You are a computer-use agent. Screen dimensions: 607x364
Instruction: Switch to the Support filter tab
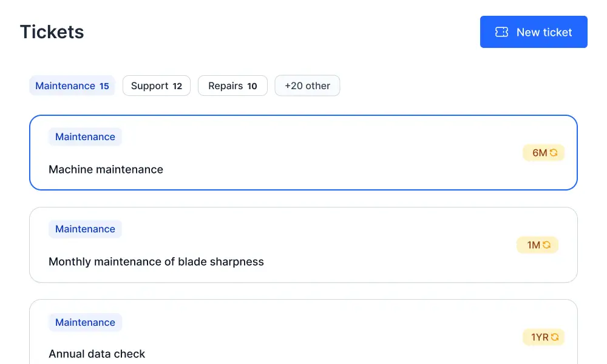tap(157, 86)
